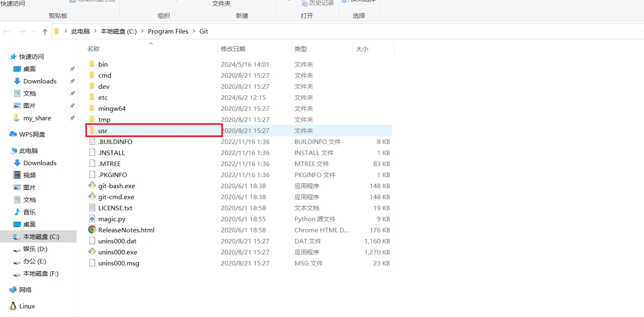Viewport: 644px width, 317px height.
Task: Sort files by 修改日期 column header
Action: tap(233, 49)
